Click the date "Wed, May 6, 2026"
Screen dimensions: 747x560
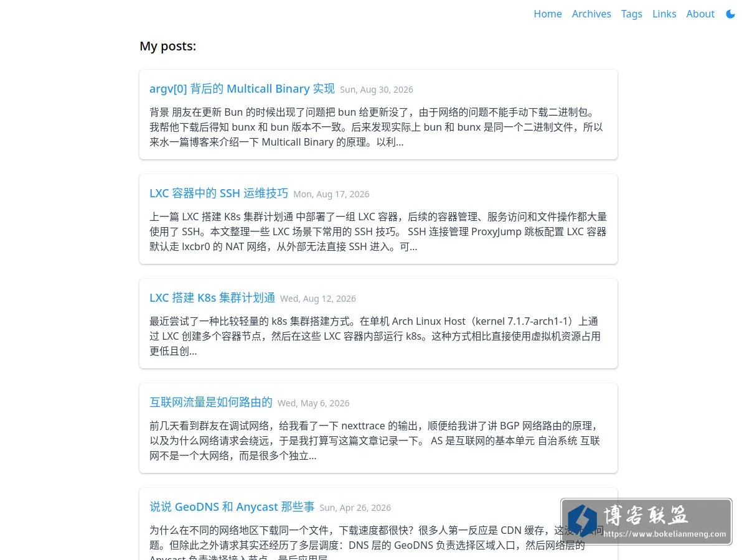point(314,403)
